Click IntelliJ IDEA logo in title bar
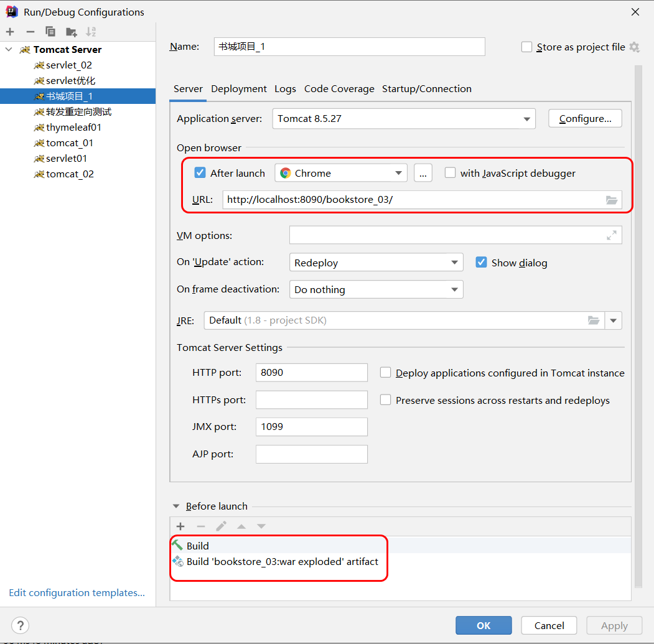 click(12, 12)
